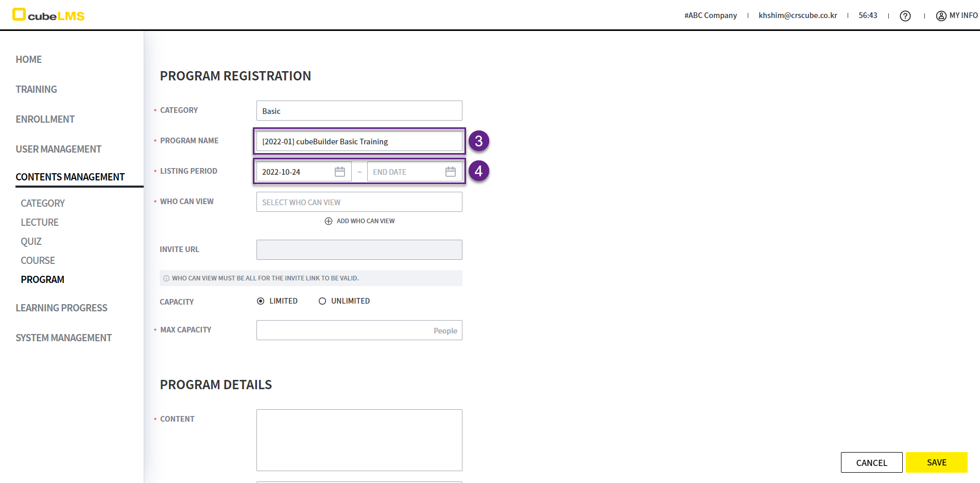980x483 pixels.
Task: Select the LIMITED capacity radio button
Action: pyautogui.click(x=261, y=301)
